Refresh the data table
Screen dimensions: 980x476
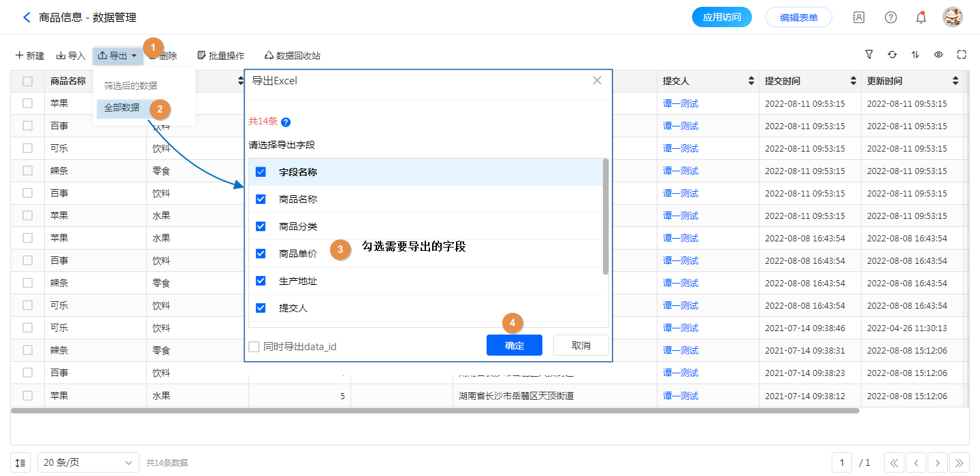892,55
